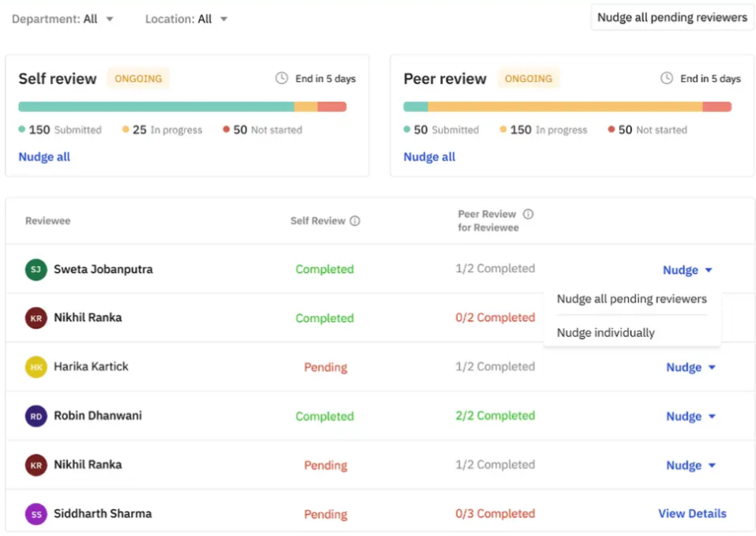Click Harika Kartick's Pending self review status
The height and width of the screenshot is (536, 756).
click(325, 367)
